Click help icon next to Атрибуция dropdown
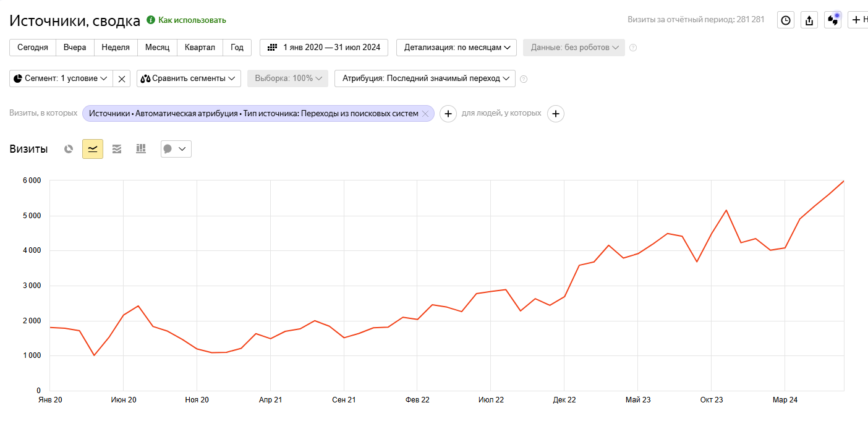 [x=524, y=79]
